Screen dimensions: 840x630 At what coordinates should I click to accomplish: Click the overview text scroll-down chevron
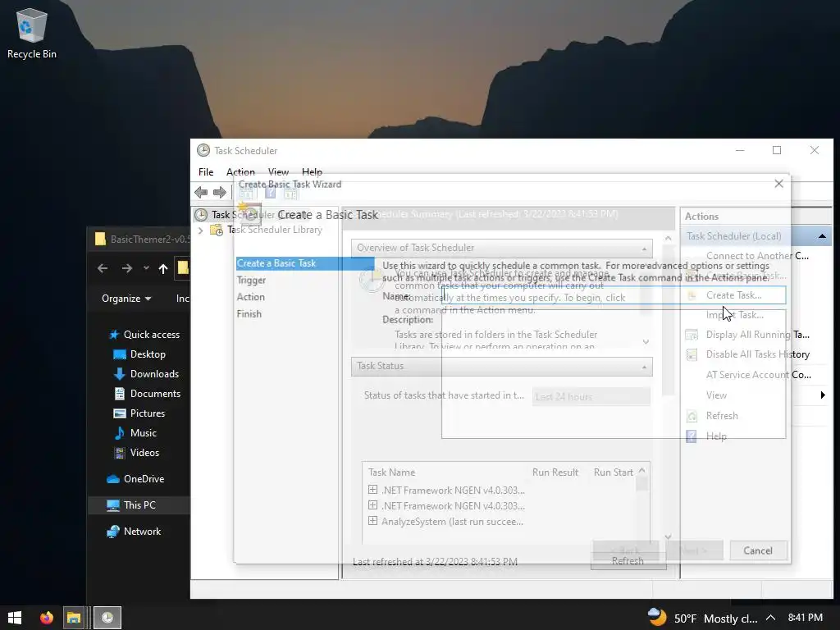point(646,342)
